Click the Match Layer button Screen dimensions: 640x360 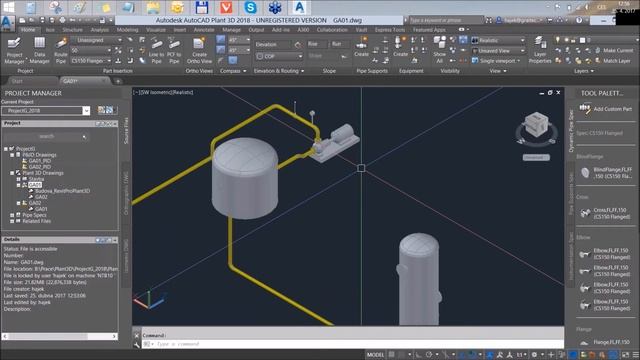point(612,61)
